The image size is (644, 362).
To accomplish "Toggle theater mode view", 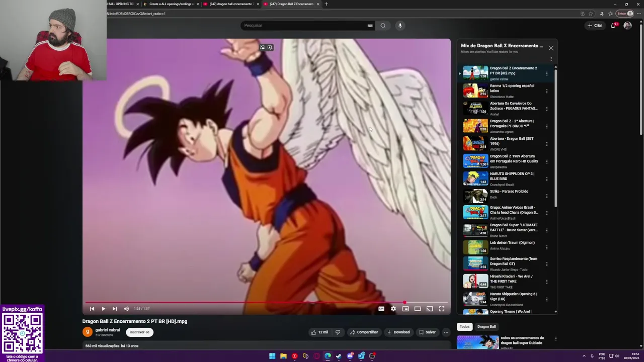I will coord(418,309).
